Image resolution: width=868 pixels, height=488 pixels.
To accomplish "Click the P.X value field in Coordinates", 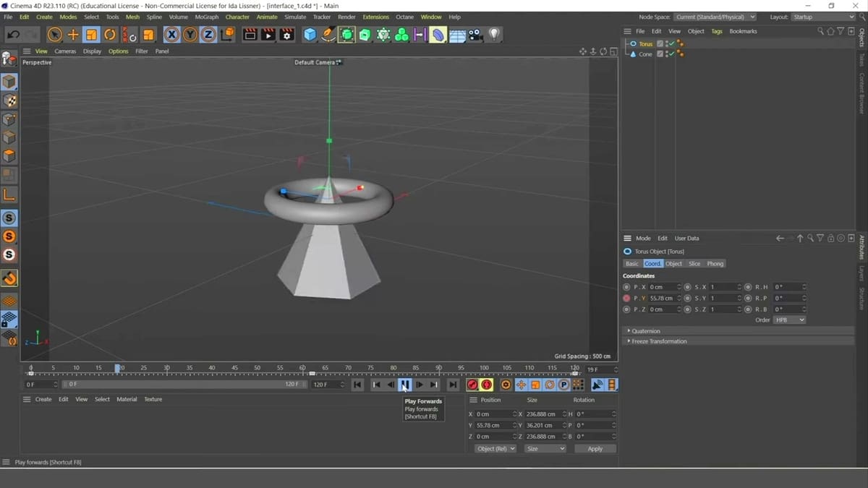I will tap(662, 287).
